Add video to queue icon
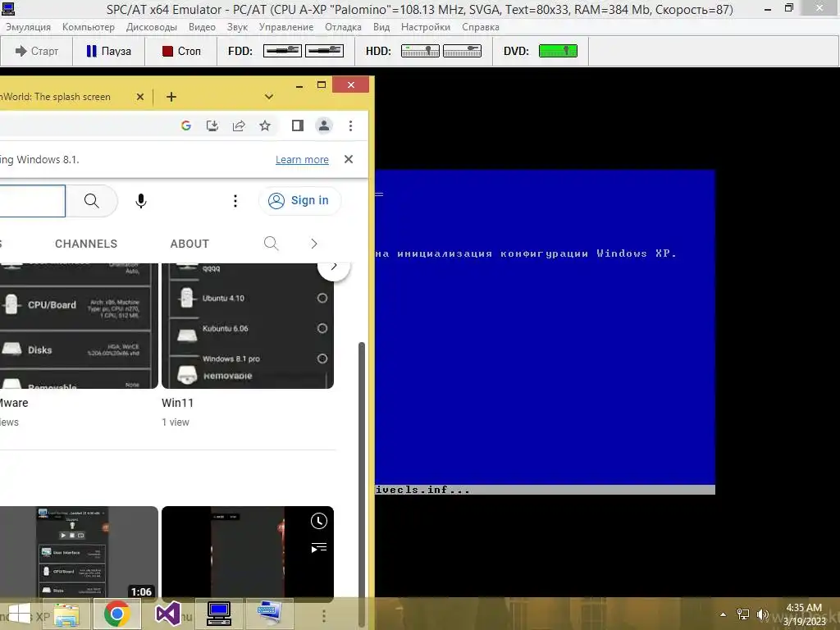Viewport: 840px width, 630px height. click(x=319, y=547)
